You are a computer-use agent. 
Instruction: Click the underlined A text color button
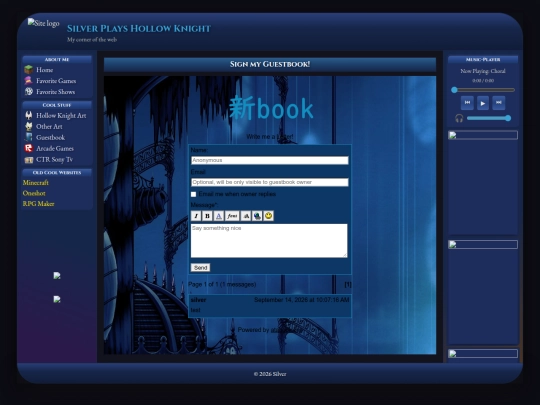(219, 216)
